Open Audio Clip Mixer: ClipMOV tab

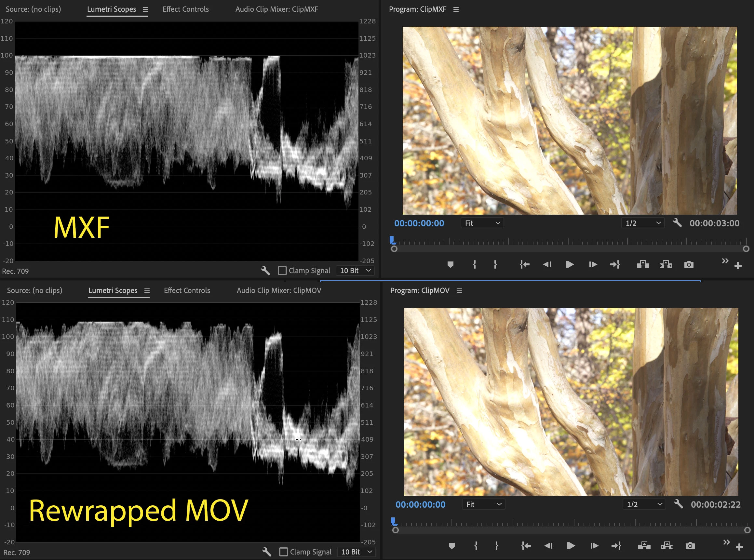pos(279,290)
